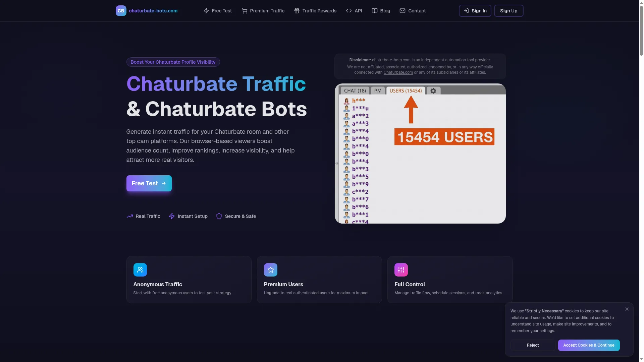Click the envelope Contact icon
Viewport: 644px width, 362px height.
click(402, 11)
